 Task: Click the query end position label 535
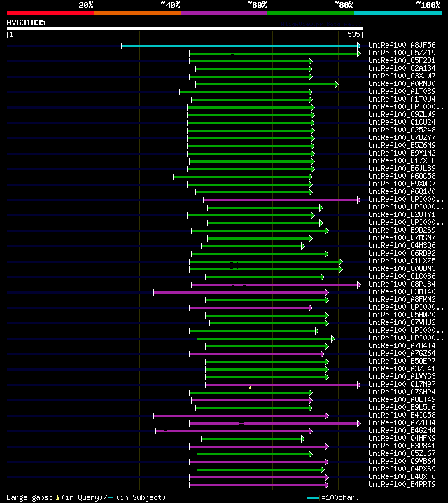tap(353, 34)
